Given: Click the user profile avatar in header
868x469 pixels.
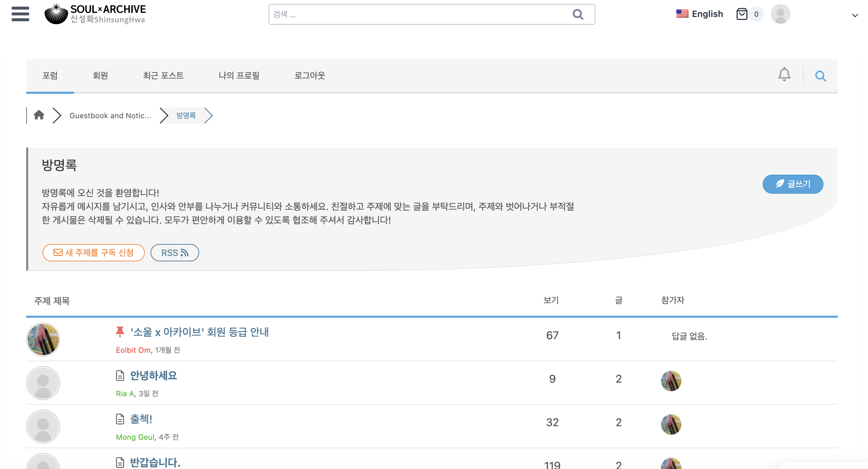Looking at the screenshot, I should 780,14.
